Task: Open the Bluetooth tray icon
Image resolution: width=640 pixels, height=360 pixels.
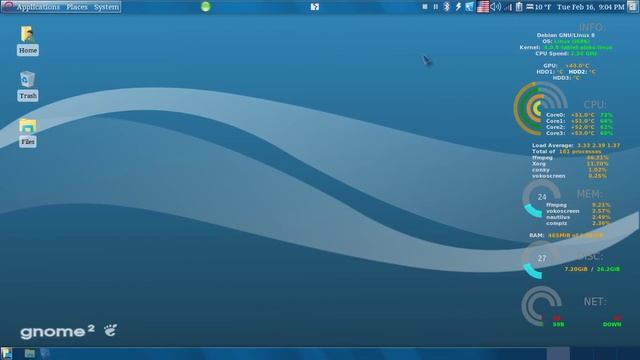Action: (x=447, y=7)
